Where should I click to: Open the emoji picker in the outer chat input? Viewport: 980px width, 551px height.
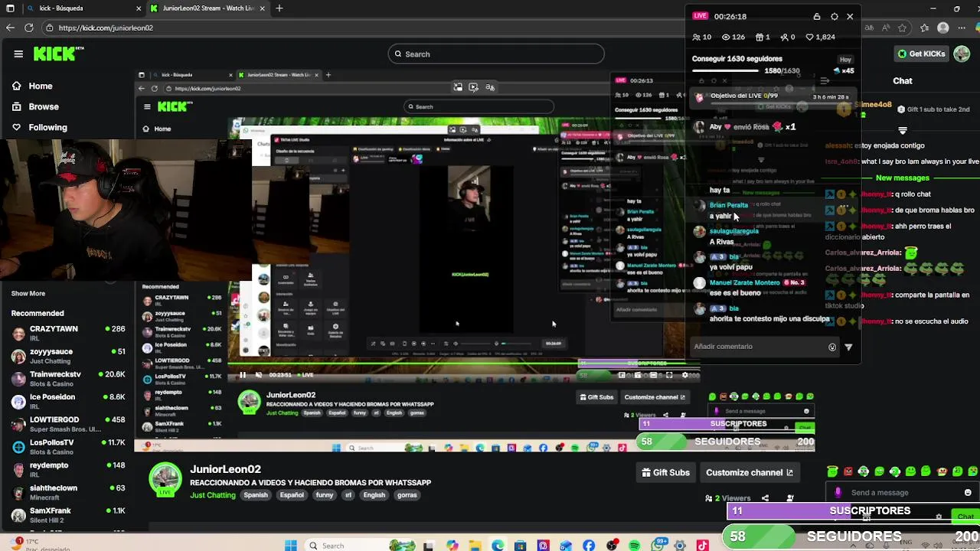point(968,493)
